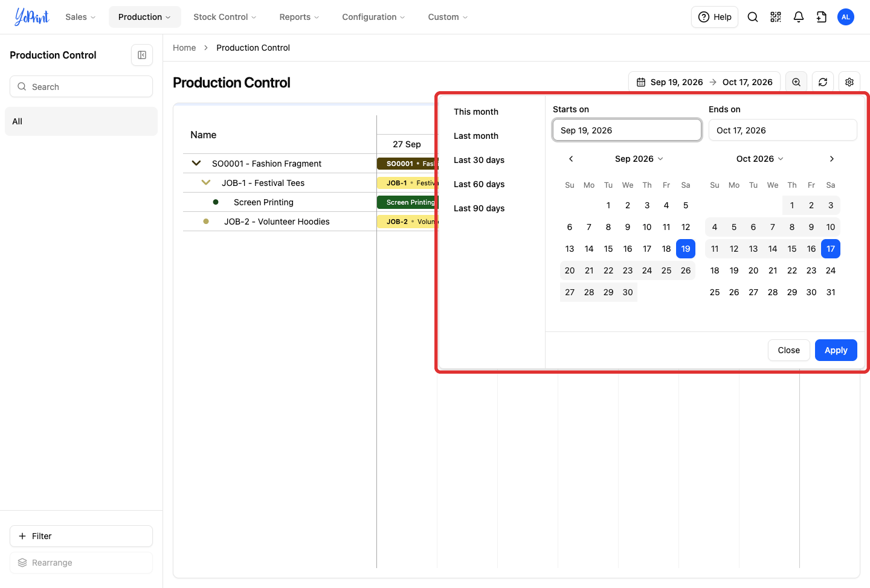Open the Help button
The width and height of the screenshot is (870, 588).
[715, 17]
